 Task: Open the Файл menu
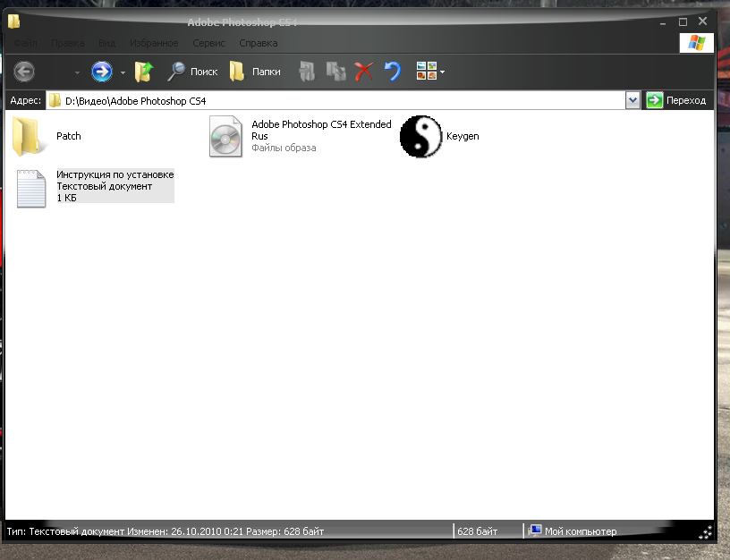point(25,43)
